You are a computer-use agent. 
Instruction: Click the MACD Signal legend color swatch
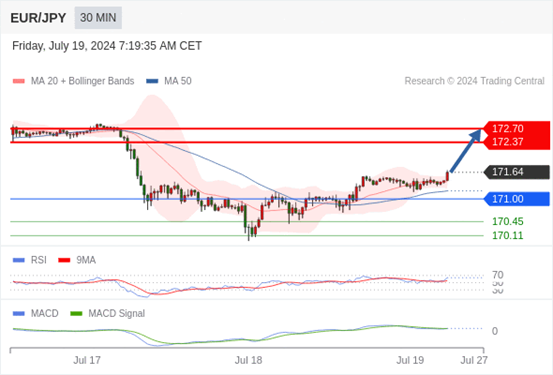click(x=76, y=314)
